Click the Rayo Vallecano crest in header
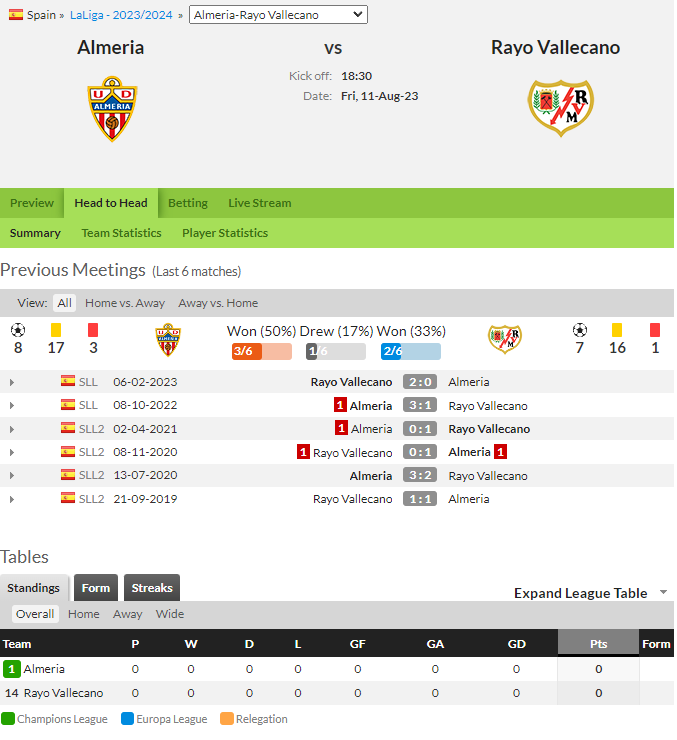This screenshot has height=740, width=677. (561, 108)
